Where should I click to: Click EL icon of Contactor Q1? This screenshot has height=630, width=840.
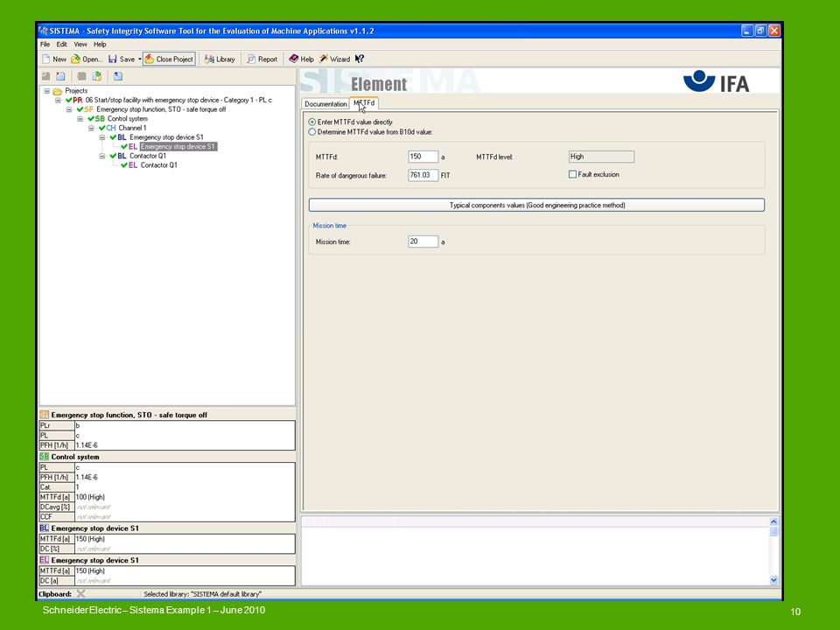(133, 165)
